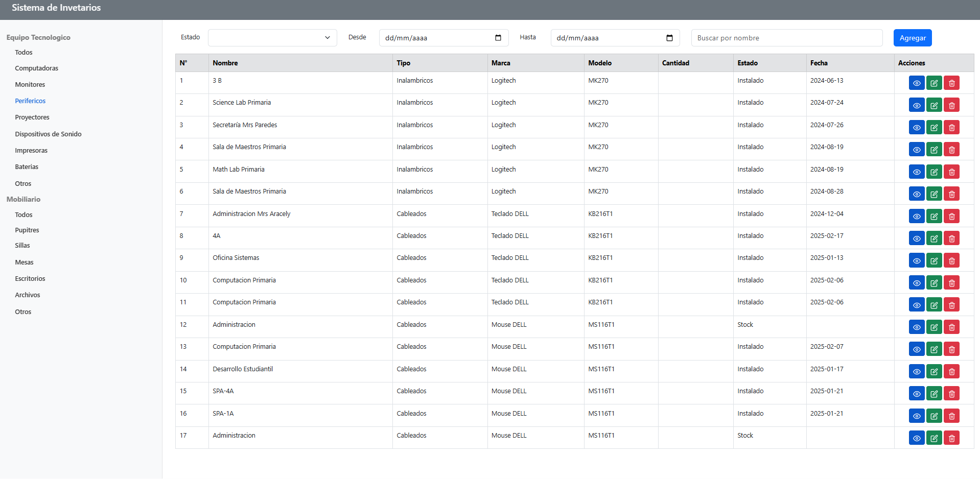Go to Computadoras in the sidebar
The width and height of the screenshot is (980, 479).
(37, 68)
